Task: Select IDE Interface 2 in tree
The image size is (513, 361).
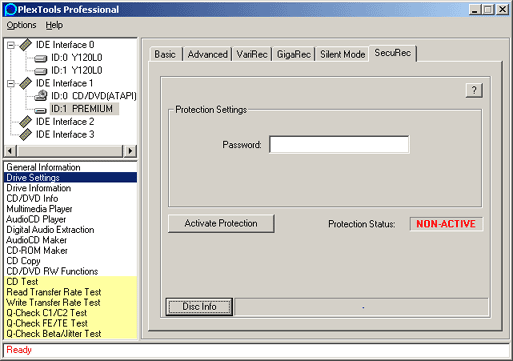Action: coord(65,122)
